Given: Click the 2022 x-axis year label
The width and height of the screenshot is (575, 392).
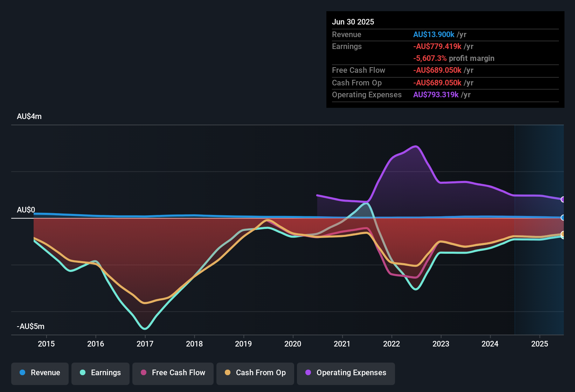Looking at the screenshot, I should coord(392,344).
